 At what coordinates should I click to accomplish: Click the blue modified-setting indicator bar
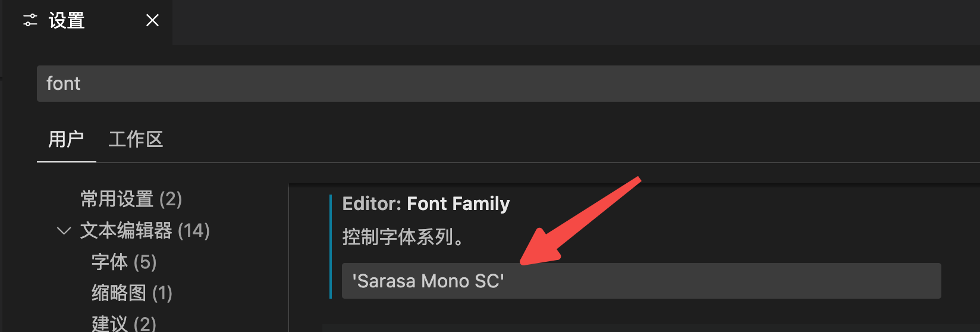point(330,246)
